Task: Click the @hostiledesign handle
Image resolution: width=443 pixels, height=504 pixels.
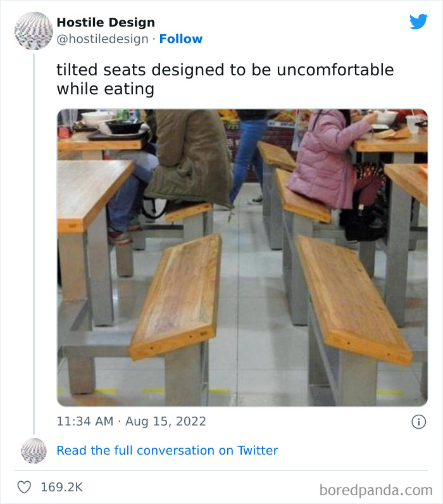Action: click(x=103, y=39)
